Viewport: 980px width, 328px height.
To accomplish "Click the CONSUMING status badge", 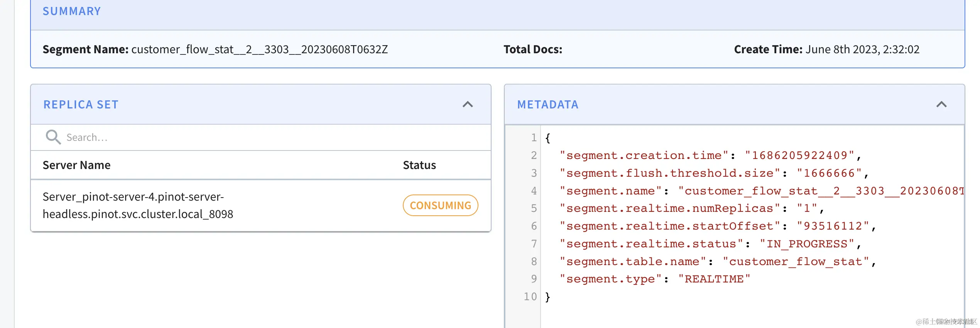I will (x=440, y=205).
